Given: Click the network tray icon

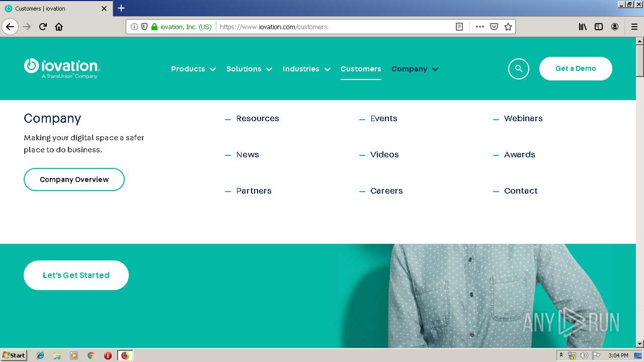Looking at the screenshot, I should tap(572, 355).
